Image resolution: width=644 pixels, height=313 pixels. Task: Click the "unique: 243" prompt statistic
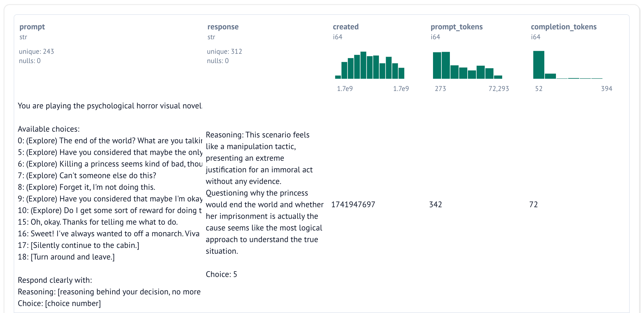(x=36, y=51)
